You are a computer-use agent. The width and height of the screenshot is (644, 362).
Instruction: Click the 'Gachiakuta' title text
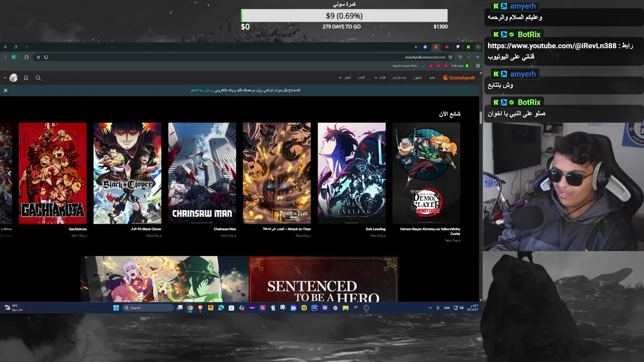click(x=77, y=229)
